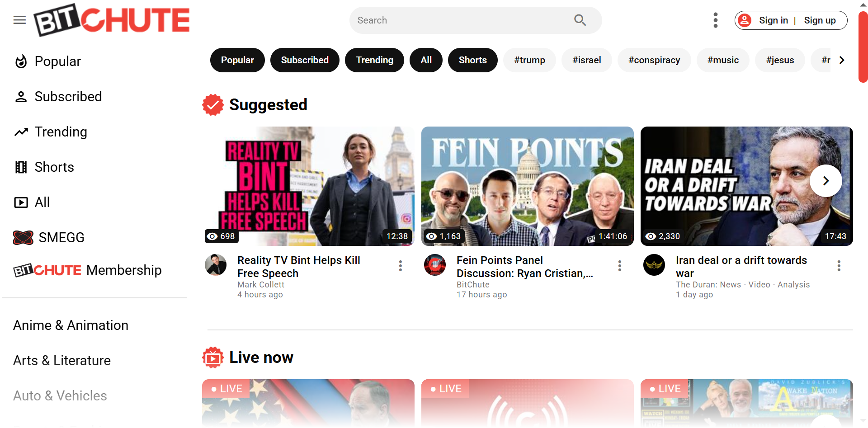Open the header three-dot options menu
Viewport: 868px width, 428px height.
(715, 20)
